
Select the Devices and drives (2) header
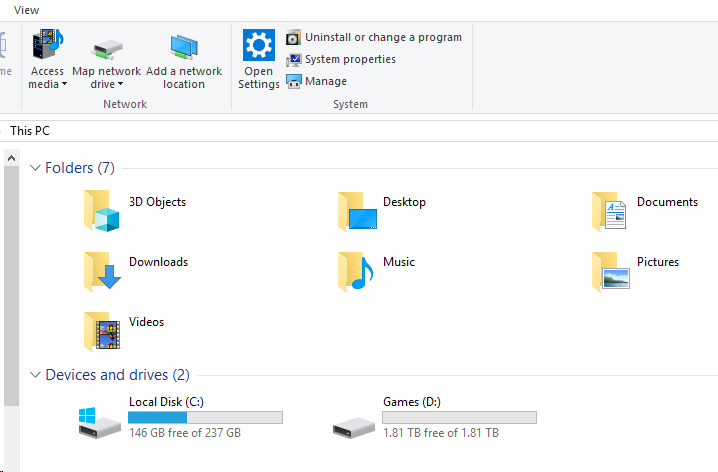118,375
